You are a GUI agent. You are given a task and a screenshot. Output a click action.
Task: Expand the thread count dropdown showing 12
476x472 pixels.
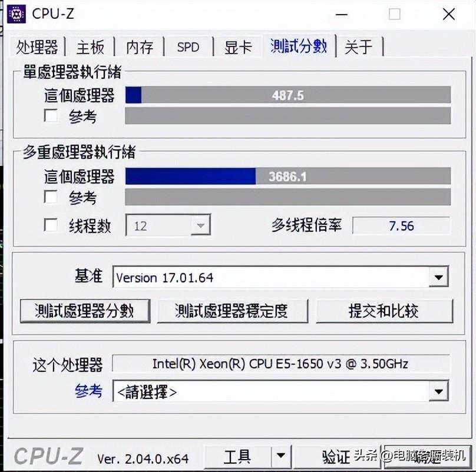click(168, 225)
